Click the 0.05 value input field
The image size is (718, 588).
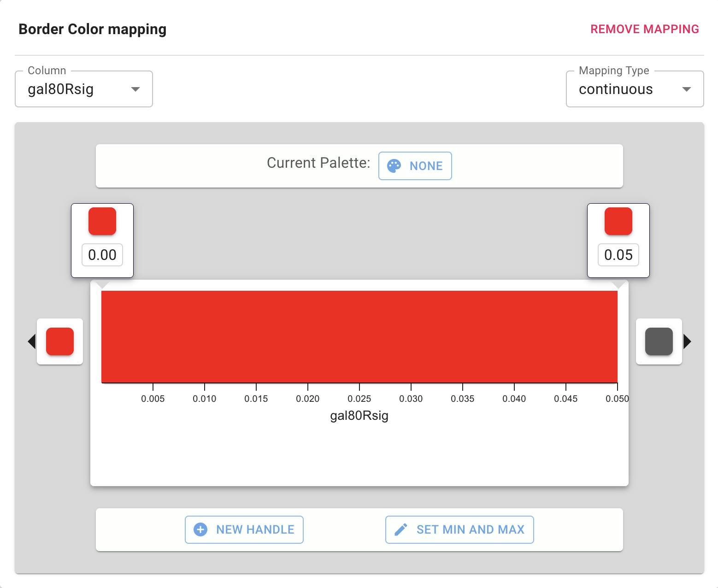pyautogui.click(x=618, y=255)
